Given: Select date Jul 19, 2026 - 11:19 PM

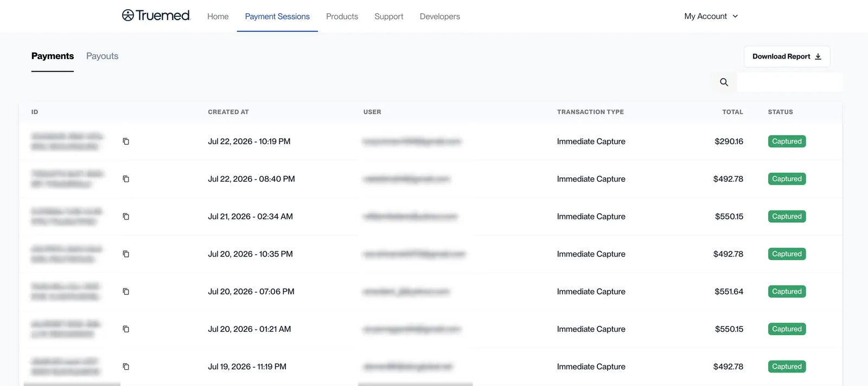Looking at the screenshot, I should [247, 366].
